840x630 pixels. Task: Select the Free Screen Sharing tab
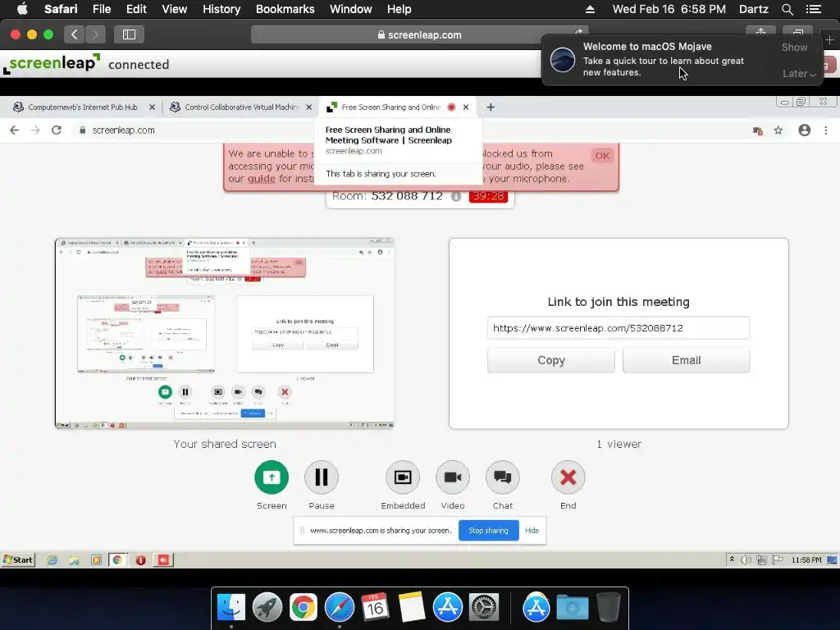click(390, 107)
